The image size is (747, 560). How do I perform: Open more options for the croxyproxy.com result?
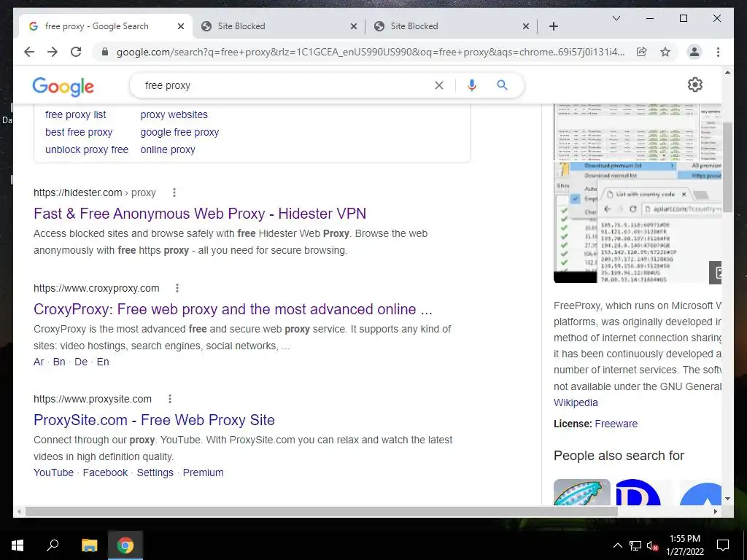[x=177, y=288]
